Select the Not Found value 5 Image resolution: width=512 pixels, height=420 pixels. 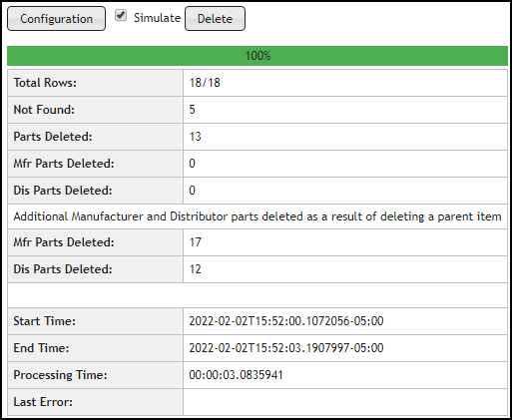coord(192,110)
